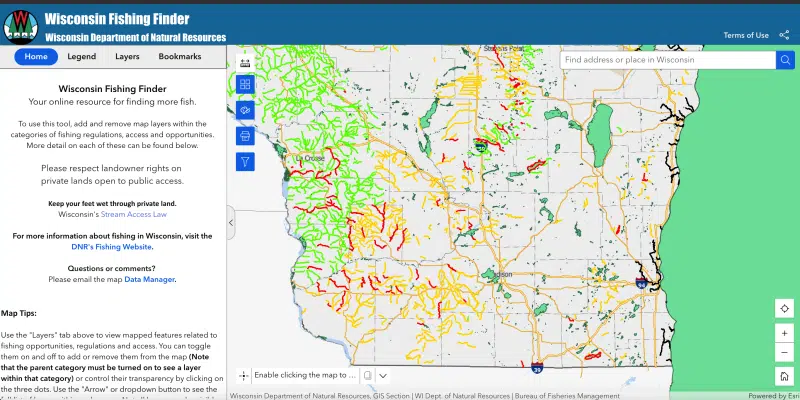Open the Print tool
The width and height of the screenshot is (800, 400).
click(245, 136)
